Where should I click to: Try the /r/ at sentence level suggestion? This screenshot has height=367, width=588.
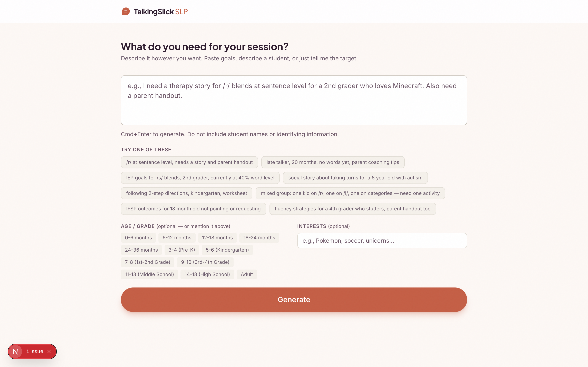click(189, 162)
